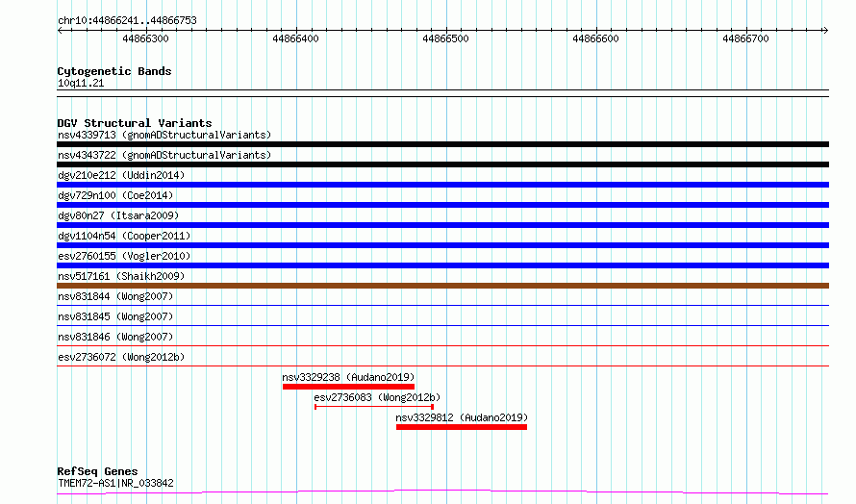Click the RefSeq Genes track title
Screen dimensions: 856x504
point(98,471)
